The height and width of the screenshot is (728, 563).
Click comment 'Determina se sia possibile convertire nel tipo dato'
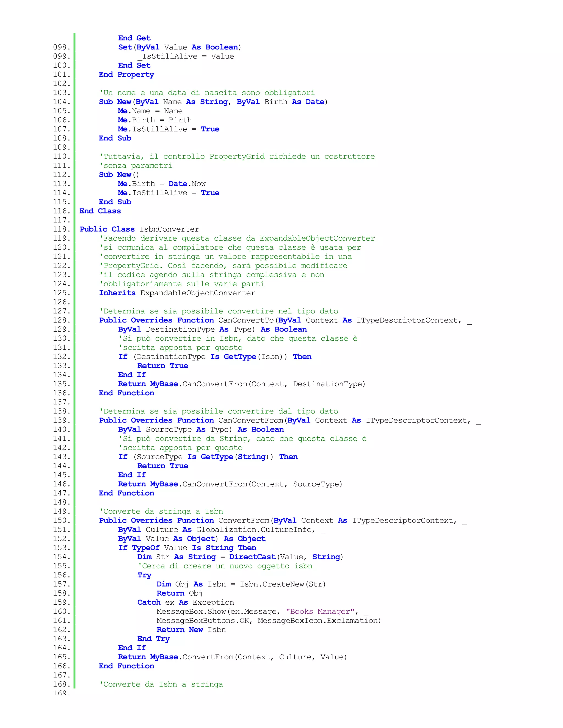pos(219,311)
